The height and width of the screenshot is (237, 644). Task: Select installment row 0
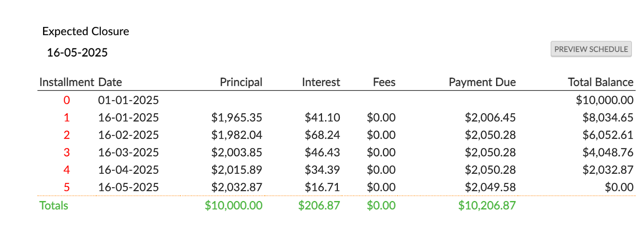click(x=67, y=100)
